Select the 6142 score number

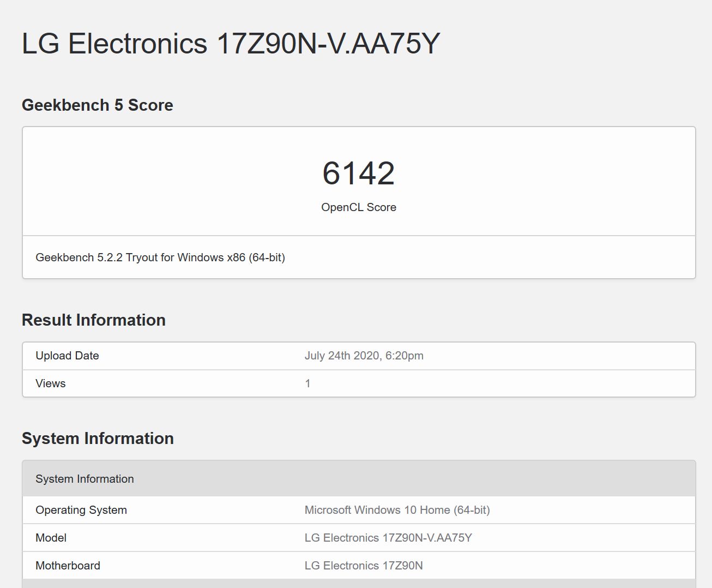pos(358,173)
